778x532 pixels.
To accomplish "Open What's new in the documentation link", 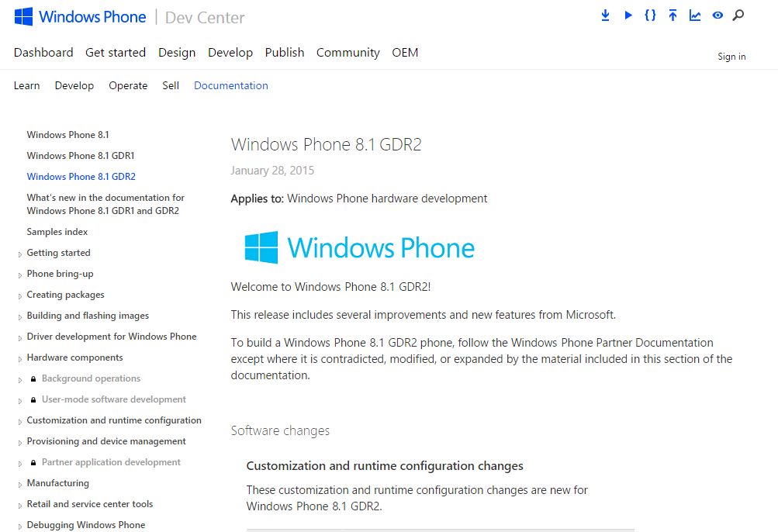I will [105, 204].
